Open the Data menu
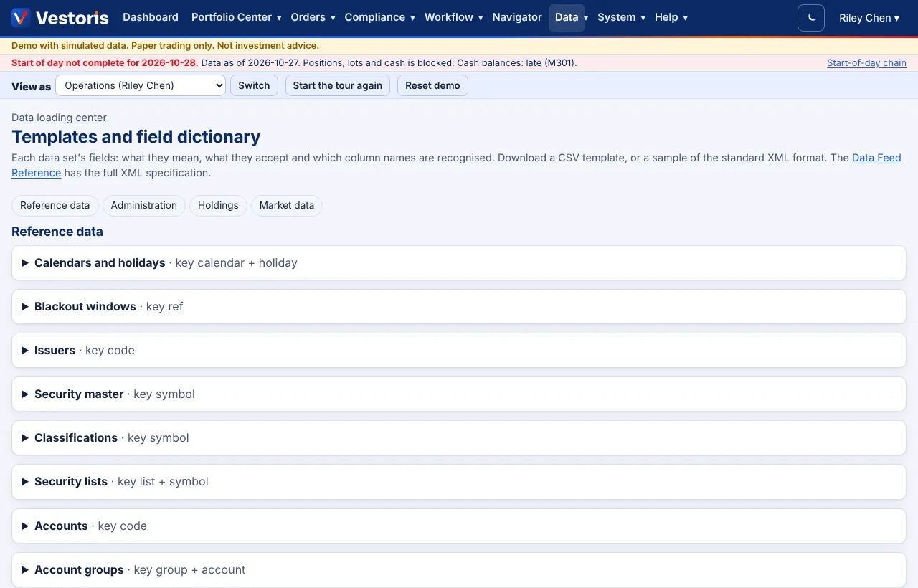Viewport: 918px width, 588px height. click(x=567, y=17)
